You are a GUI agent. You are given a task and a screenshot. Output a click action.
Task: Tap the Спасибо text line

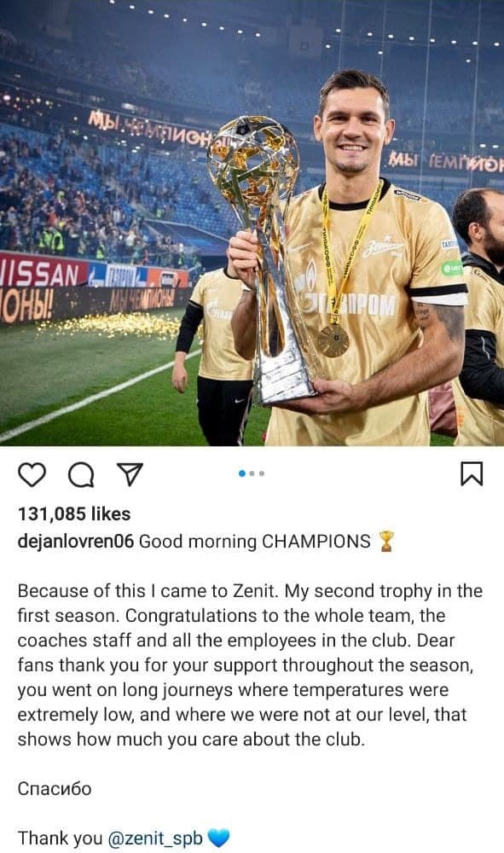coord(55,789)
